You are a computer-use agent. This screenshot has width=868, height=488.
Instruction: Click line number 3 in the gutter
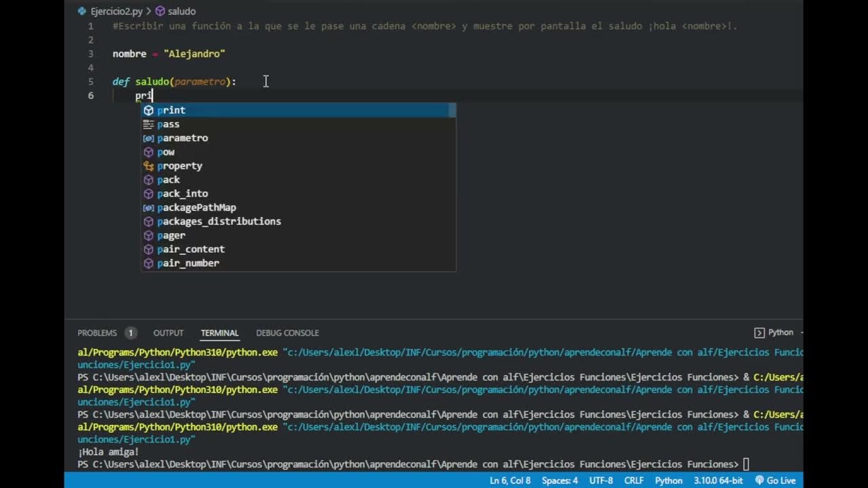[x=91, y=54]
